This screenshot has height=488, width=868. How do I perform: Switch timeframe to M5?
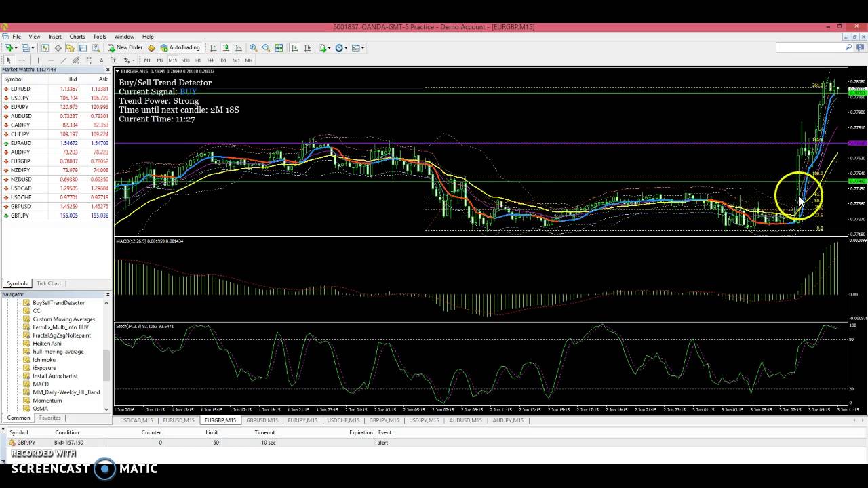click(159, 60)
